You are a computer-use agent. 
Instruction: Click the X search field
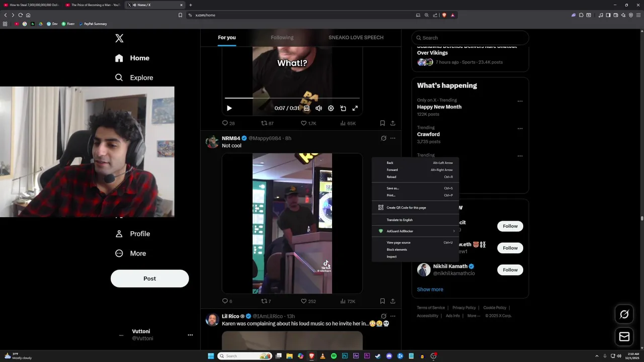coord(470,38)
